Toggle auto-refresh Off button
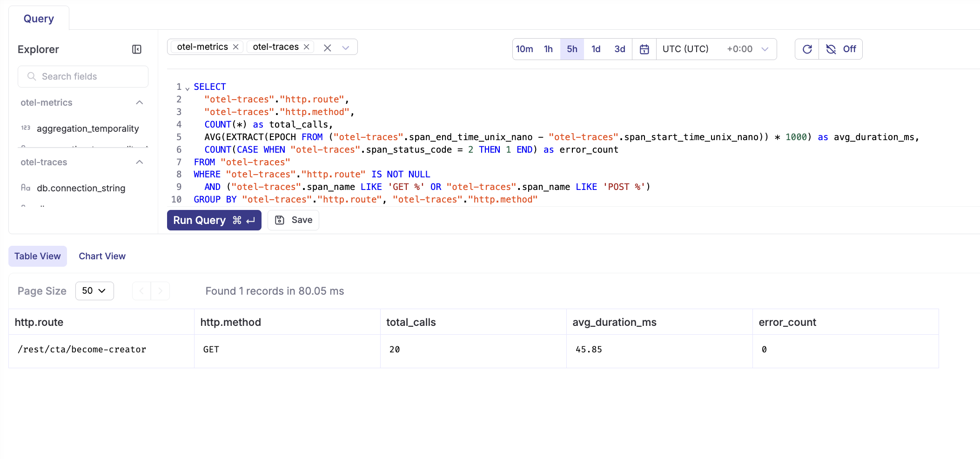Viewport: 980px width, 459px height. coord(841,49)
